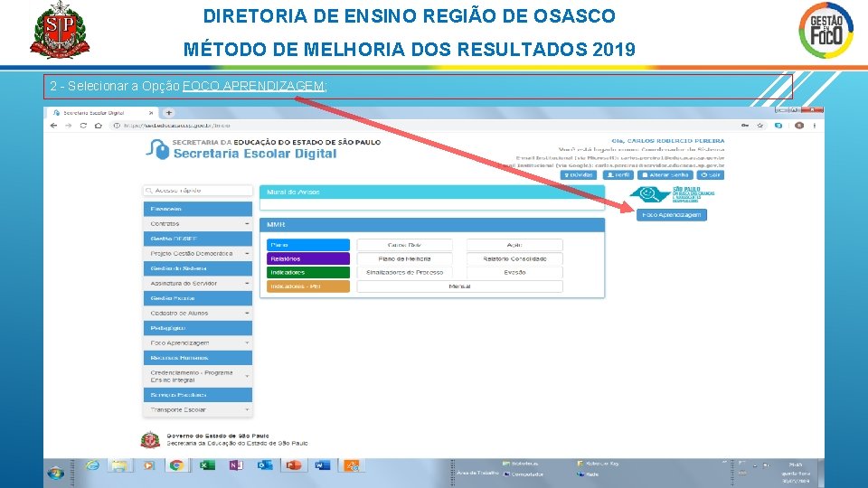868x488 pixels.
Task: Expand Credenciamento - Programa Ensino Integral
Action: pyautogui.click(x=198, y=376)
